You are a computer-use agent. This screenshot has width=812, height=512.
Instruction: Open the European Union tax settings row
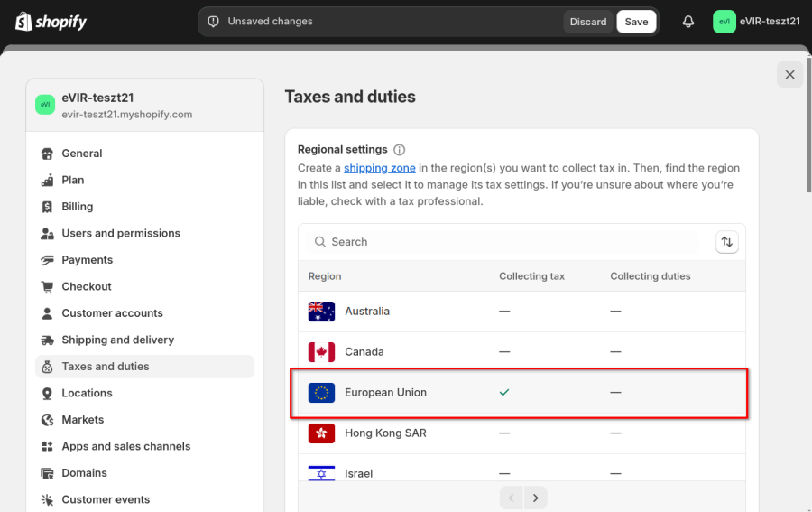[x=521, y=393]
